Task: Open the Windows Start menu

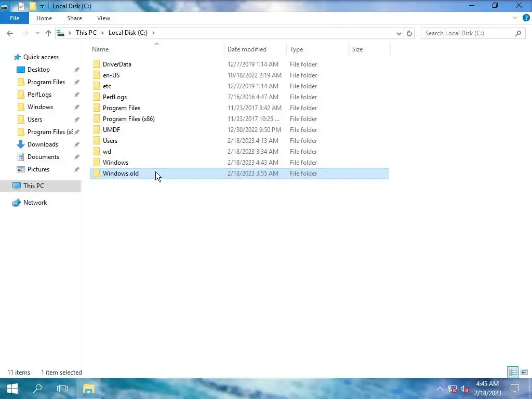Action: click(x=12, y=389)
